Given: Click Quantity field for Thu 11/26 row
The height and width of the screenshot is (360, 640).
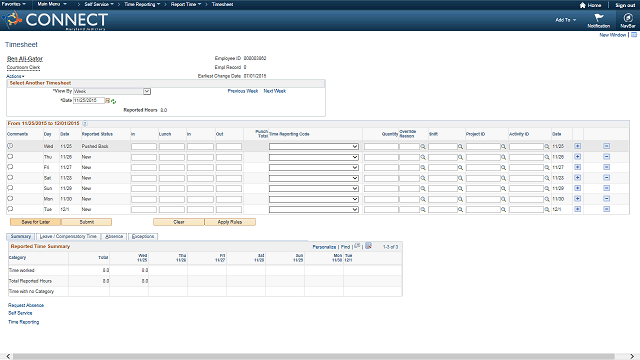Looking at the screenshot, I should click(x=381, y=157).
